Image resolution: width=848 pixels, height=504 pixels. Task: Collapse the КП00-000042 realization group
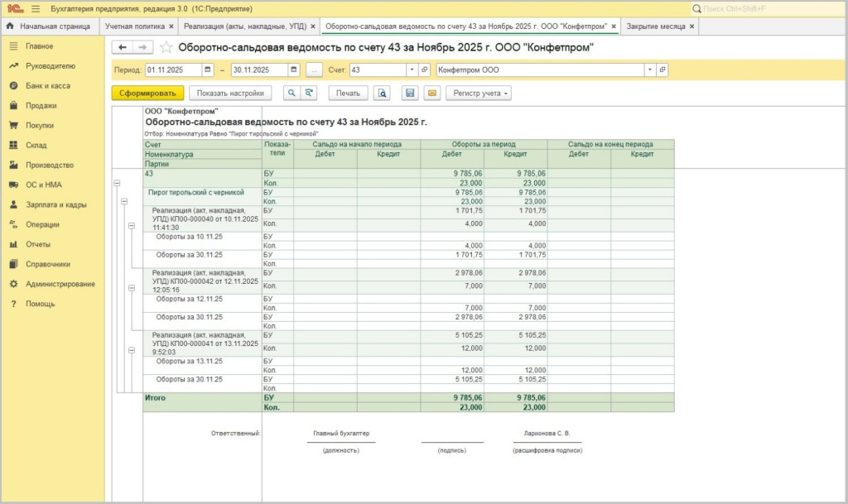point(132,287)
